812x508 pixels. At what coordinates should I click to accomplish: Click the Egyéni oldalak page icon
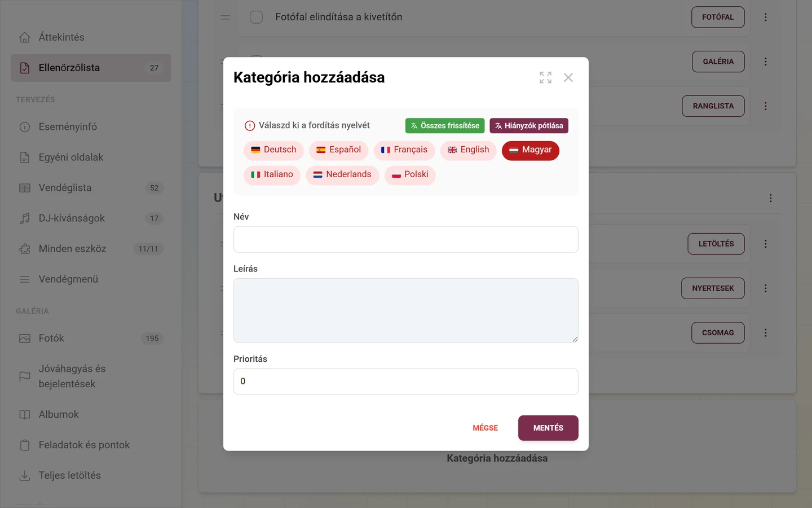tap(25, 157)
